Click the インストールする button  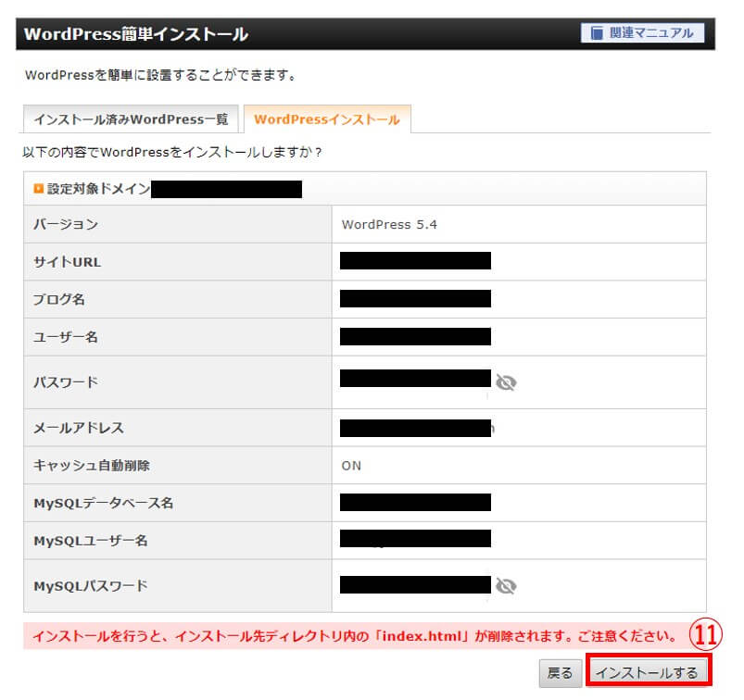tap(648, 672)
